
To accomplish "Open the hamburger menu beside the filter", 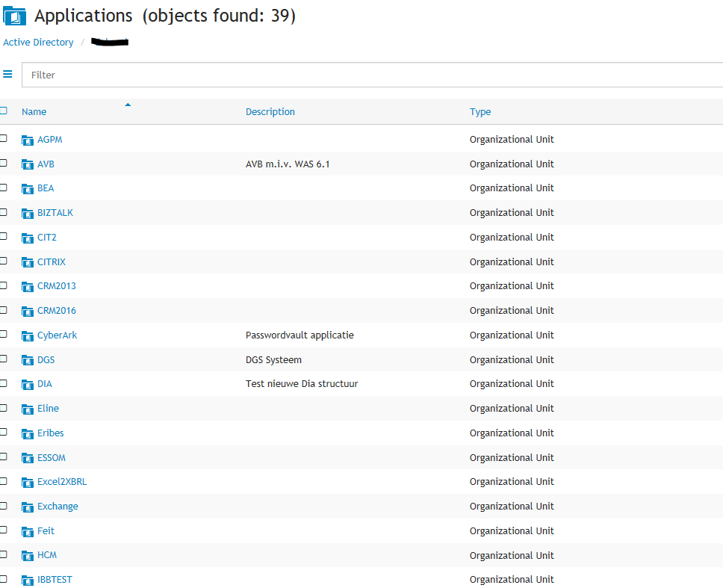I will pyautogui.click(x=7, y=74).
